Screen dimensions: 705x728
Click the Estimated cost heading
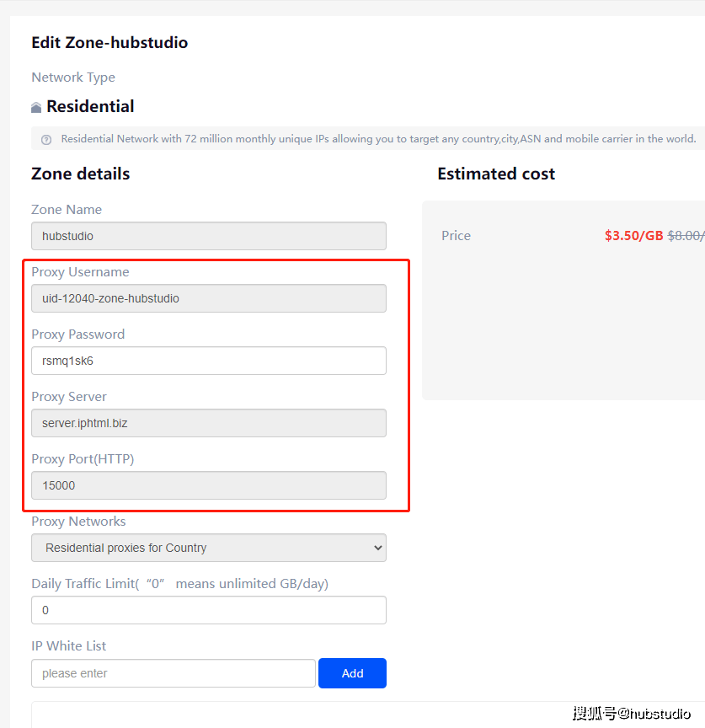coord(496,174)
